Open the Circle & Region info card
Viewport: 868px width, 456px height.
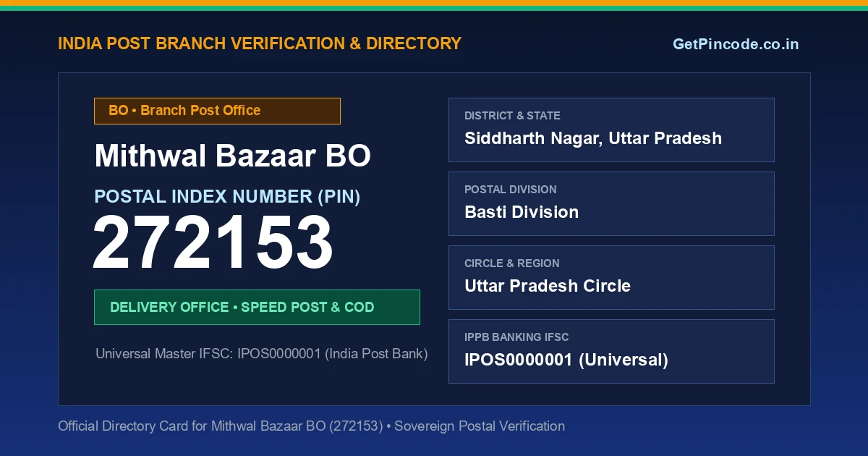pos(611,277)
